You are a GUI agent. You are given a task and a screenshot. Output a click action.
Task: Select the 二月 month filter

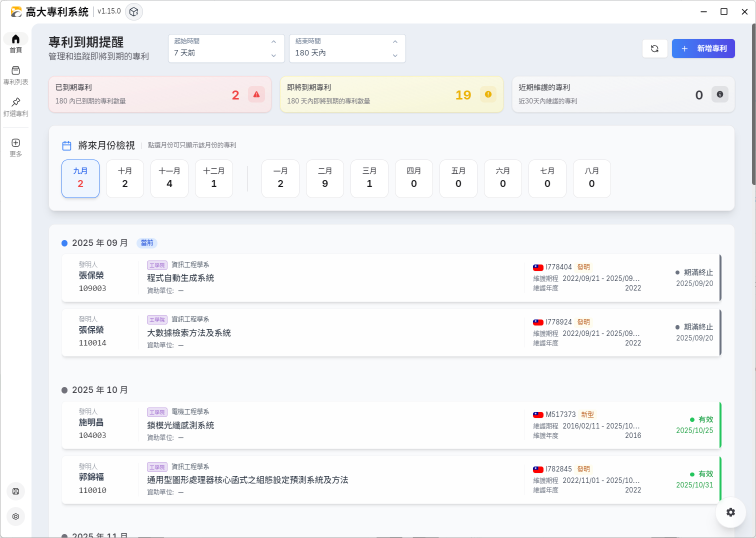(324, 178)
